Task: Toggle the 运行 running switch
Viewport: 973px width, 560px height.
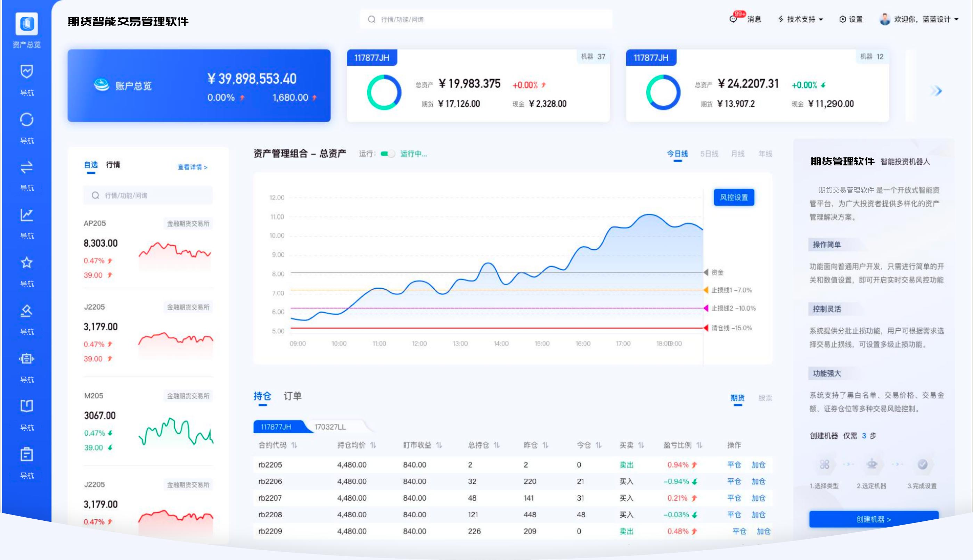Action: point(387,154)
